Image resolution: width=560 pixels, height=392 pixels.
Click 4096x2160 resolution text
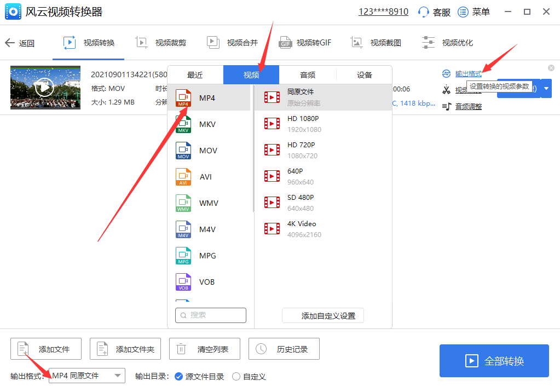point(304,235)
